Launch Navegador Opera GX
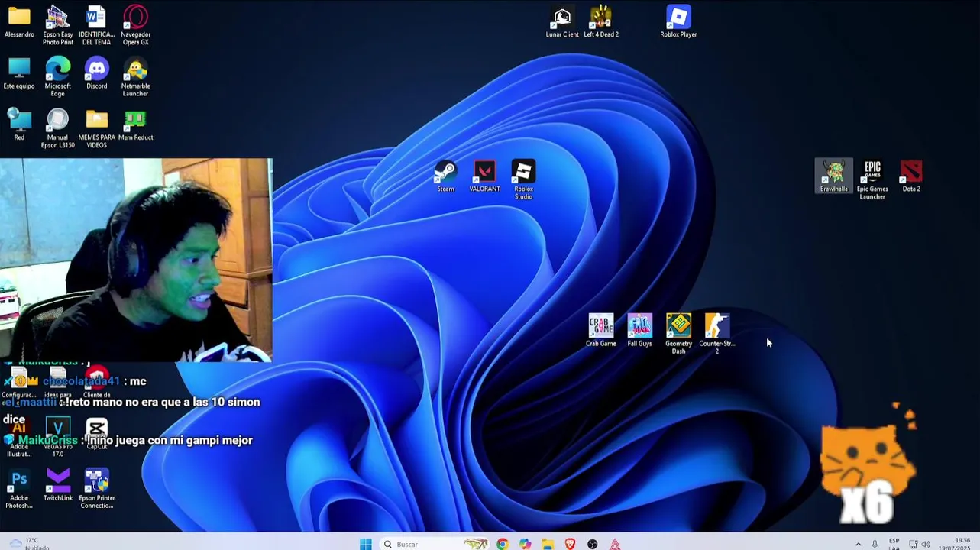The image size is (980, 550). 135,25
